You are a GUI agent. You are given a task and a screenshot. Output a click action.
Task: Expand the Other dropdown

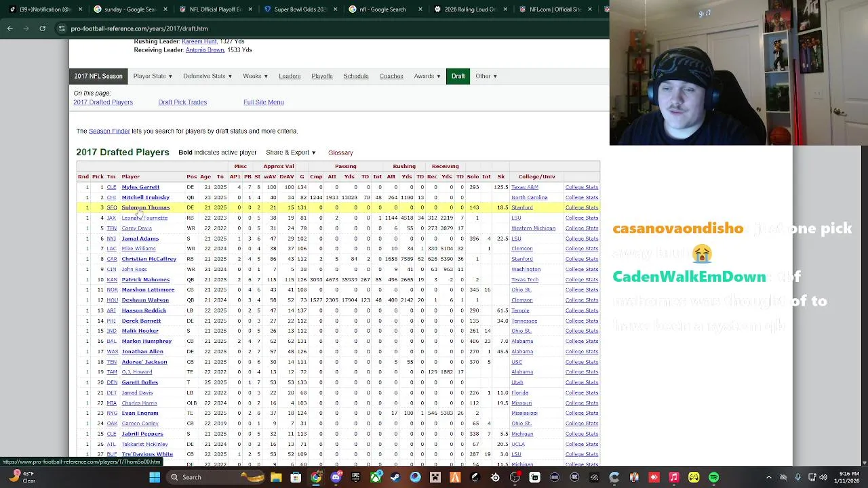pos(486,76)
